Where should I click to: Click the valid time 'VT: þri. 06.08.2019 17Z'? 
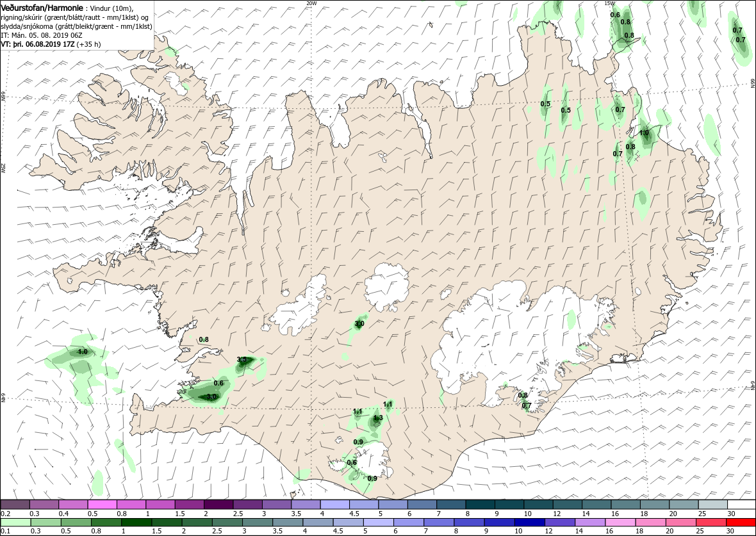coord(38,44)
